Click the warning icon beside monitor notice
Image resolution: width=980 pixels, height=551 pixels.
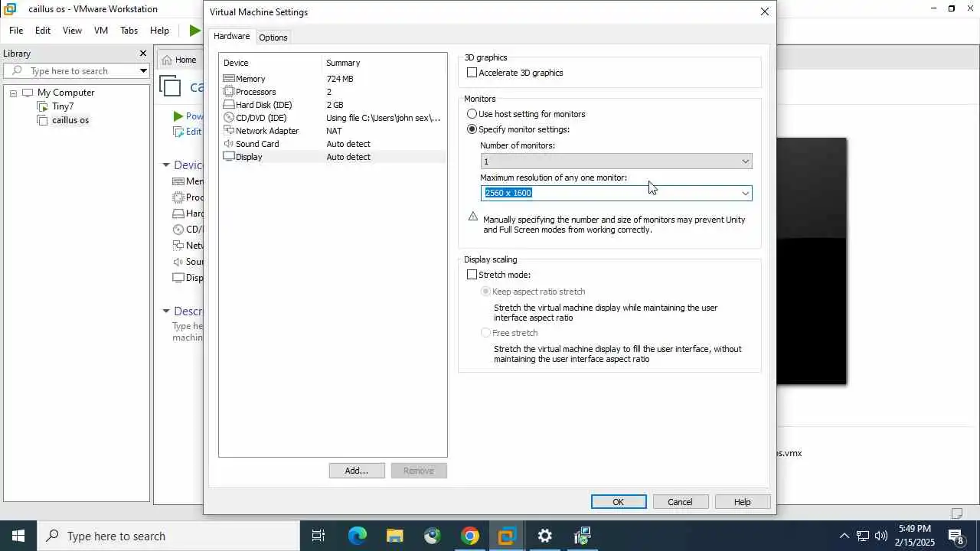click(473, 217)
